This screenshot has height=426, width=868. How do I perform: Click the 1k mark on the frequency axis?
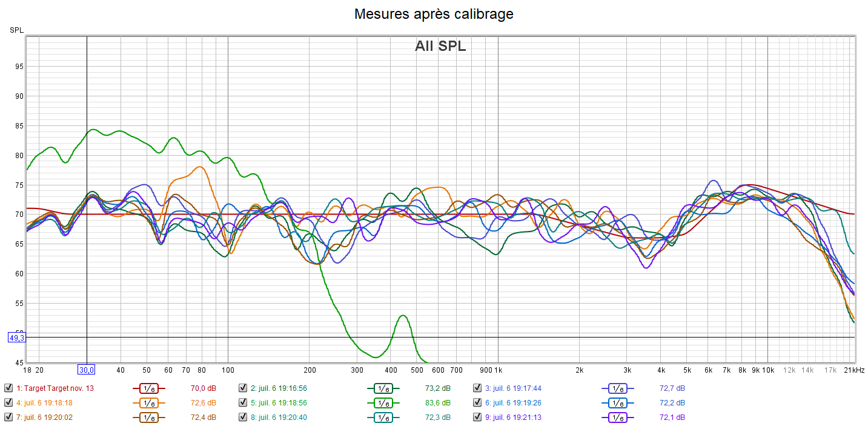[499, 370]
